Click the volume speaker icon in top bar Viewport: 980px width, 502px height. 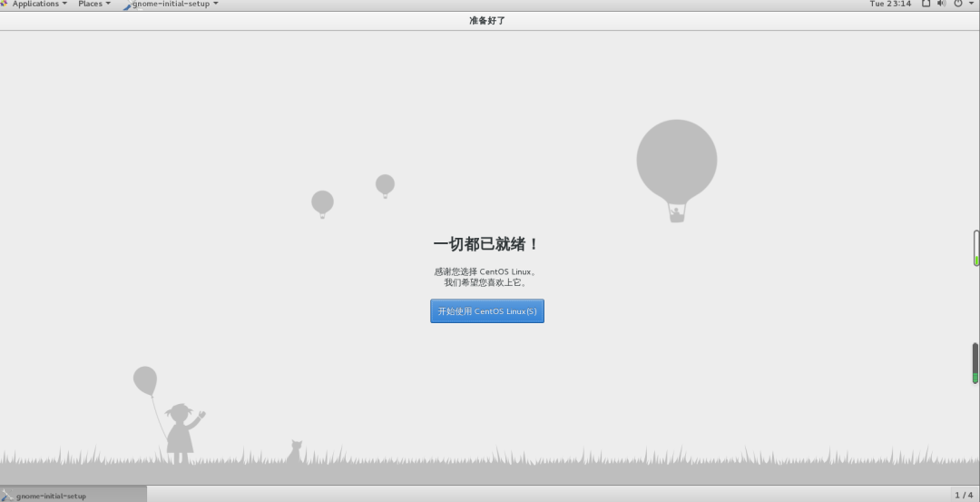(x=941, y=4)
